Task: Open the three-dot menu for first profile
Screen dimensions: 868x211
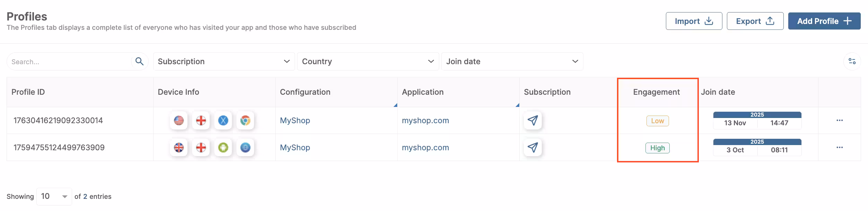Action: tap(839, 120)
